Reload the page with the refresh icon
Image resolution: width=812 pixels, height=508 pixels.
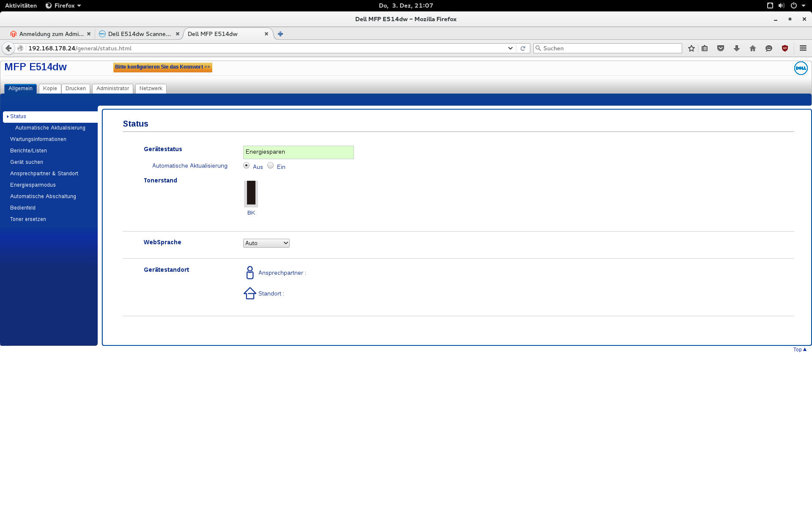pos(523,48)
